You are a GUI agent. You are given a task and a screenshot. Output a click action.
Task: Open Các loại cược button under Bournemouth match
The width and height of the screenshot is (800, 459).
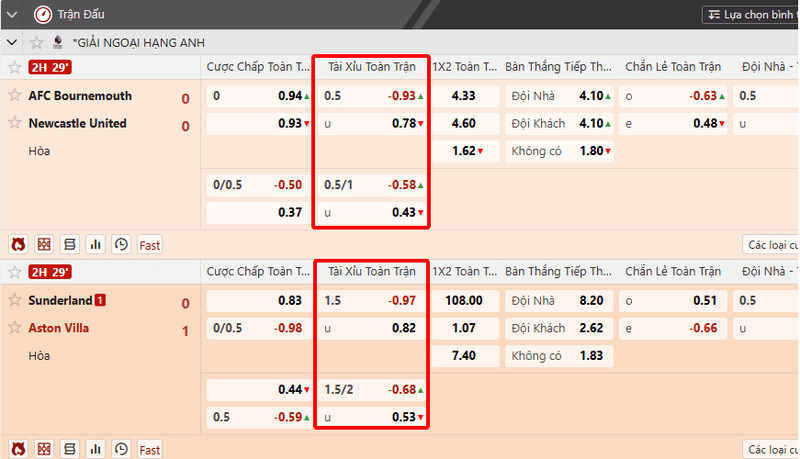tap(770, 244)
